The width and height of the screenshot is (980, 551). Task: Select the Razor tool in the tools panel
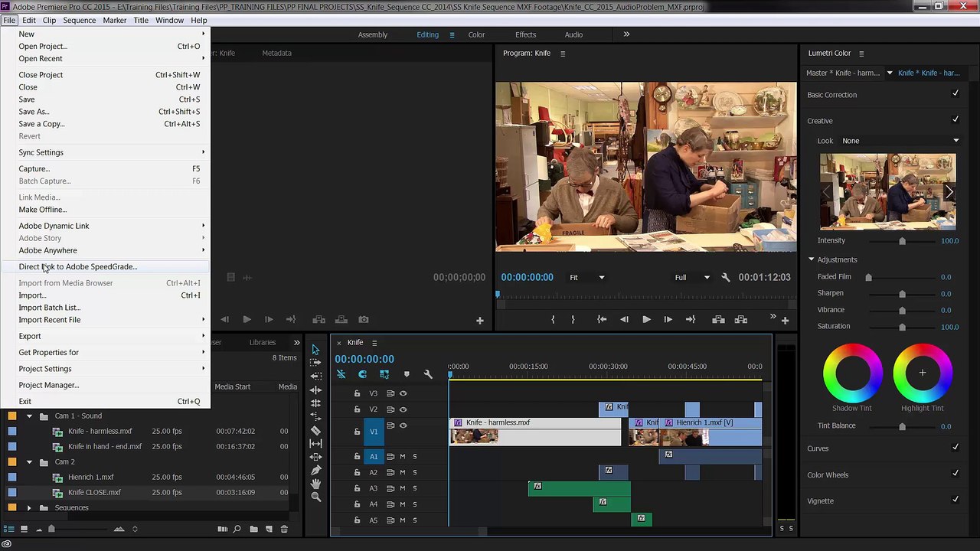tap(315, 431)
